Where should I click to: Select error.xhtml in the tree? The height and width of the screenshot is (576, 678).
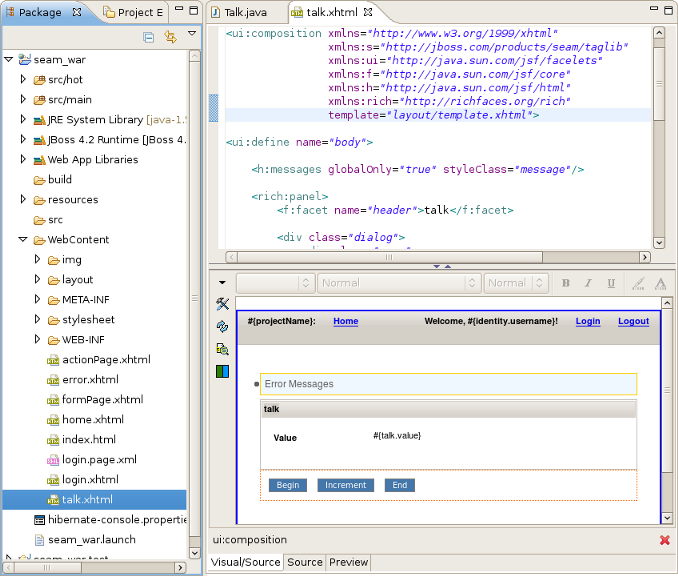point(83,380)
